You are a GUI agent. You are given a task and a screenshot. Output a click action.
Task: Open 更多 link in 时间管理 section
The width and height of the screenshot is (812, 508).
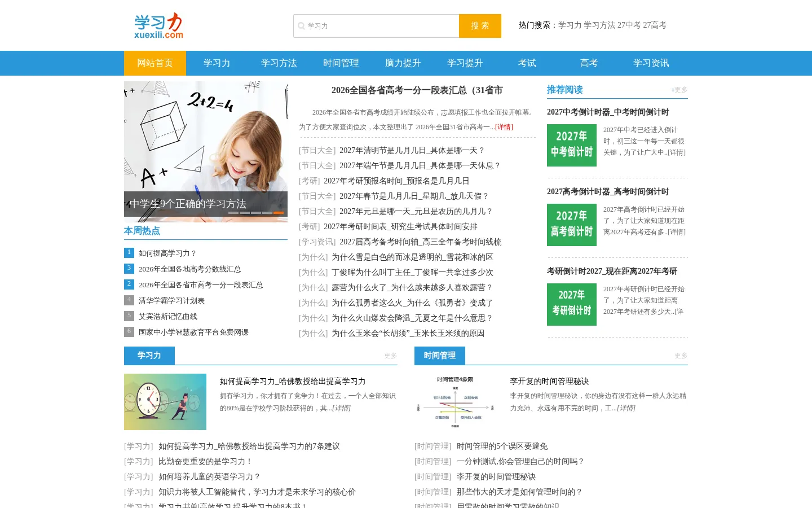click(681, 356)
